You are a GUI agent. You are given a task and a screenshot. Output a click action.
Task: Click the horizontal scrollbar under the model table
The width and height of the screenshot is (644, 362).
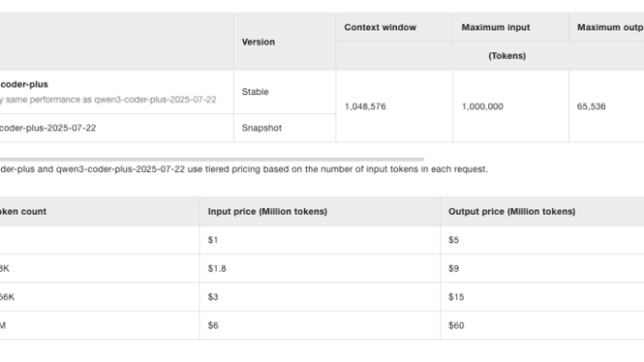click(212, 159)
